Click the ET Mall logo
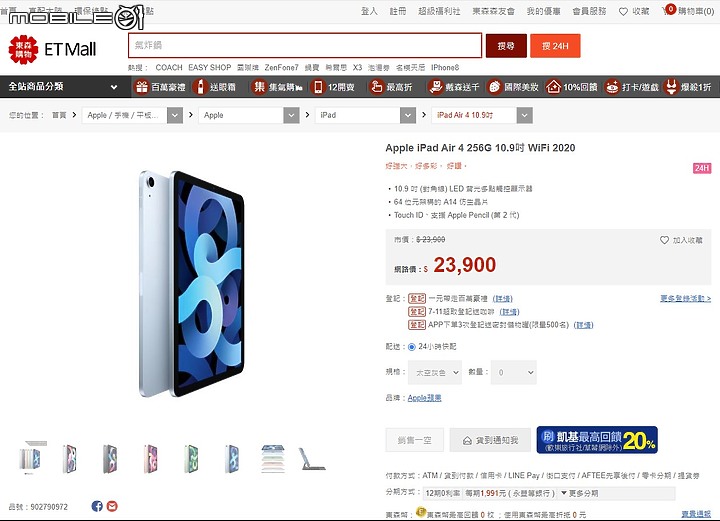 point(52,49)
